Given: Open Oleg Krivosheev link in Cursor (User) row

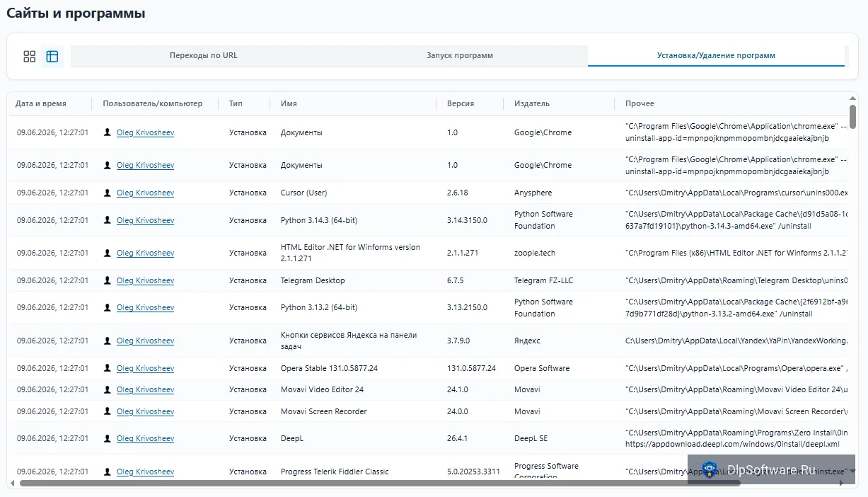Looking at the screenshot, I should pos(145,193).
